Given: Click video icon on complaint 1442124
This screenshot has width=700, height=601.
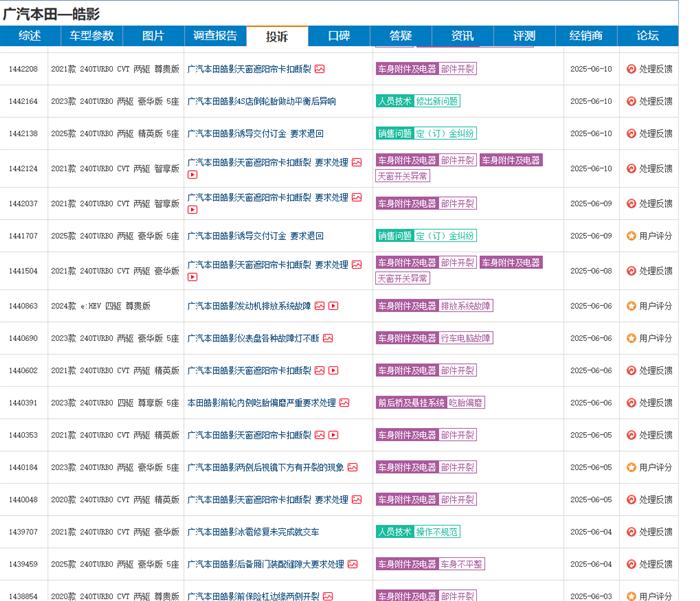Looking at the screenshot, I should pos(192,175).
